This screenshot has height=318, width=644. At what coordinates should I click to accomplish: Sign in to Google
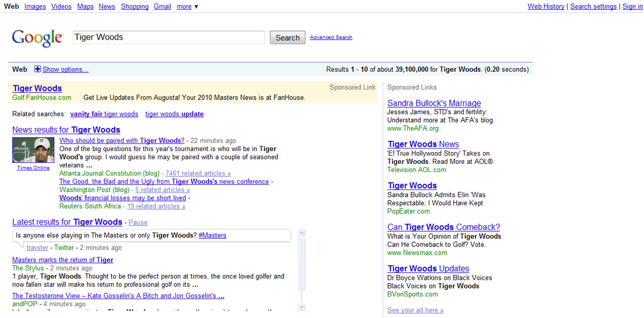point(632,6)
